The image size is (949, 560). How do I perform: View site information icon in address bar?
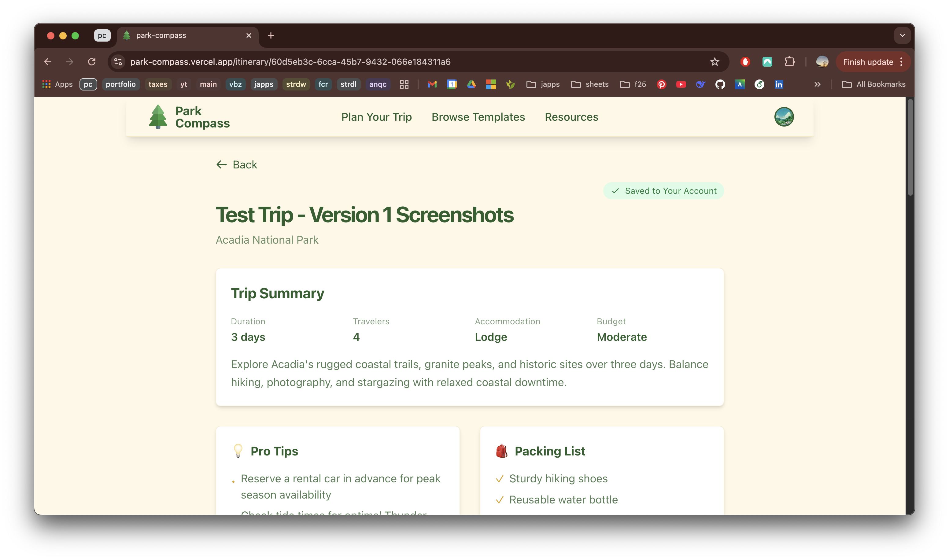[x=118, y=62]
